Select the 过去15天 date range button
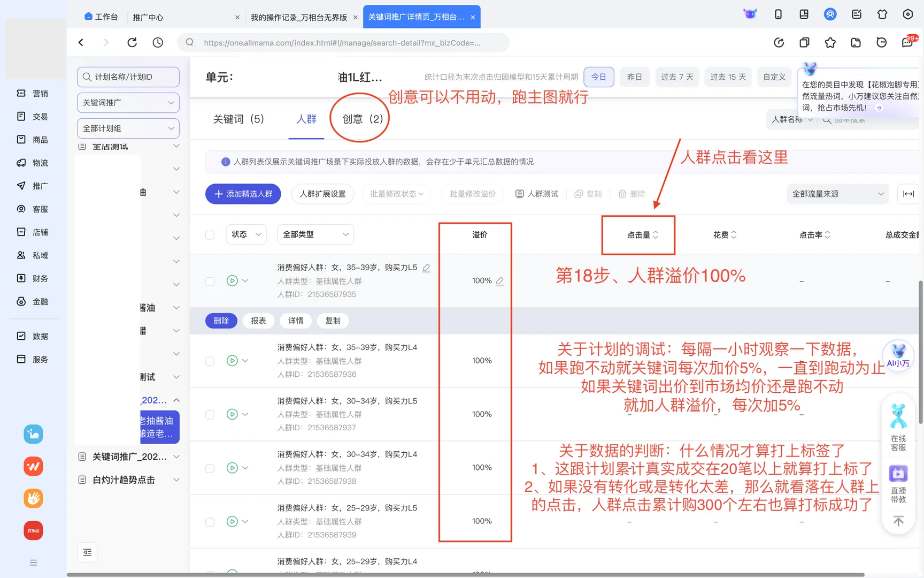The width and height of the screenshot is (924, 578). 728,77
